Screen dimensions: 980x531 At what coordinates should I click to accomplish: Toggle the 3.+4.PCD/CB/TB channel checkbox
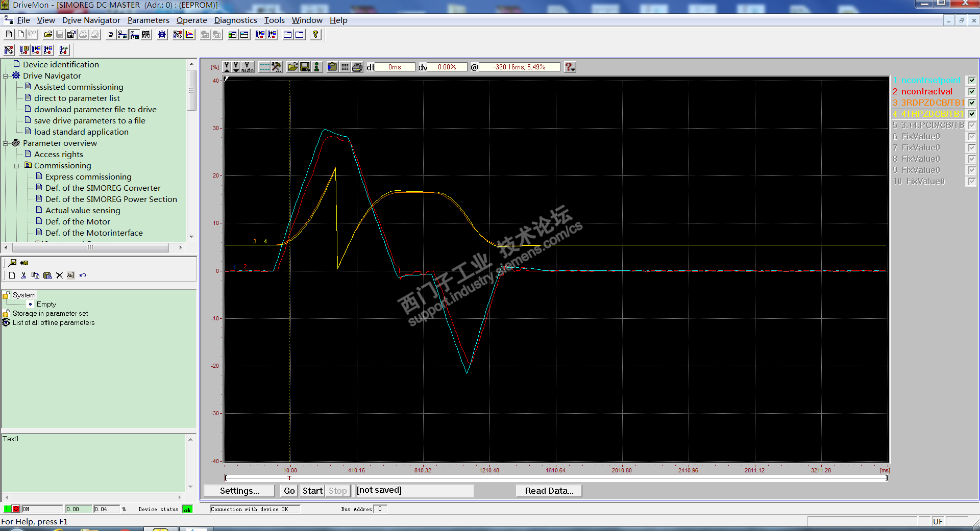coord(971,125)
